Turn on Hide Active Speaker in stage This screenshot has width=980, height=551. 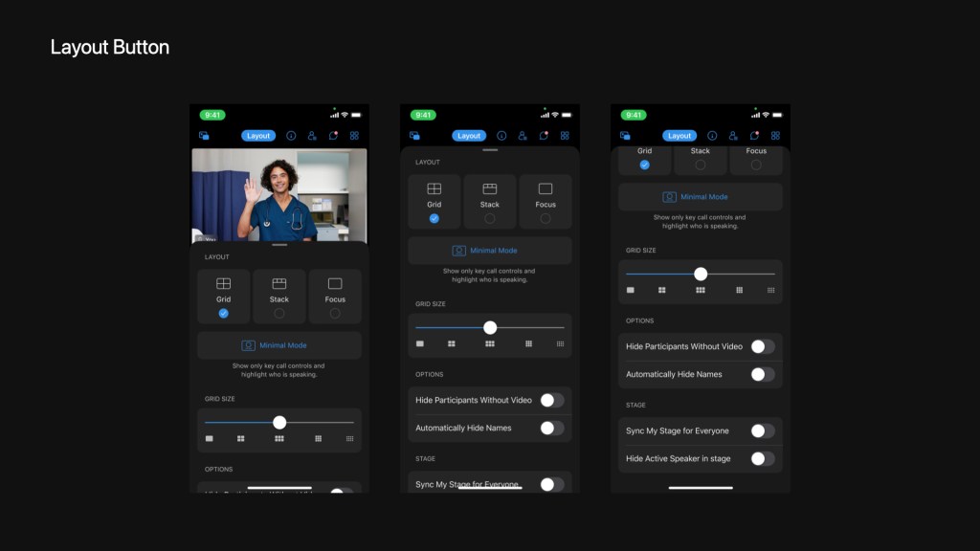762,458
